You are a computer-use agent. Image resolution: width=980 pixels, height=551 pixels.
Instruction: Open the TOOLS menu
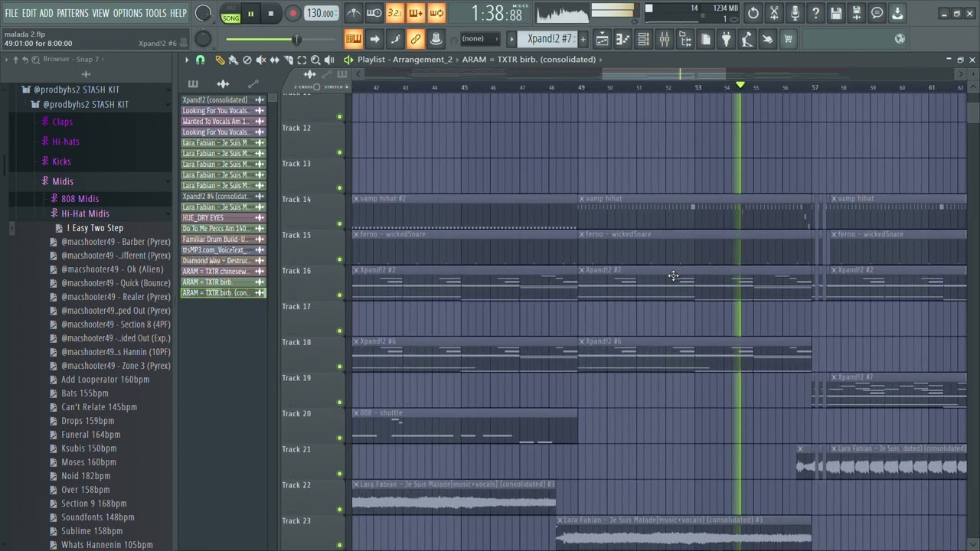(x=156, y=13)
